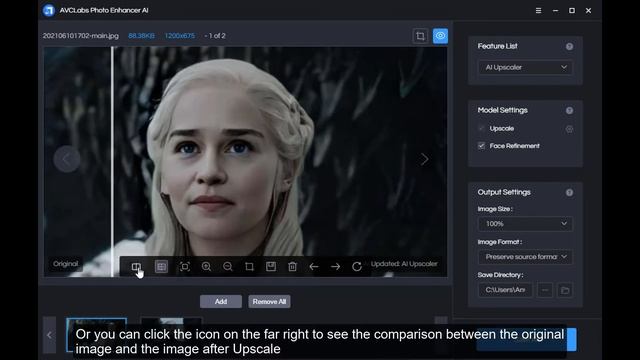Click the rotate refresh icon in the toolbar
Screen dimensions: 640x360
357,267
